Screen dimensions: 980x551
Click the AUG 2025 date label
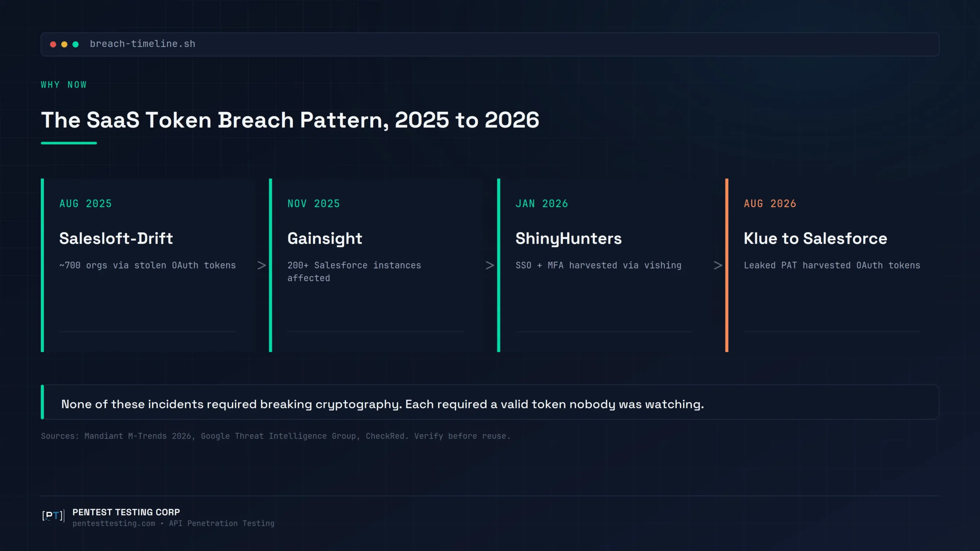point(86,204)
